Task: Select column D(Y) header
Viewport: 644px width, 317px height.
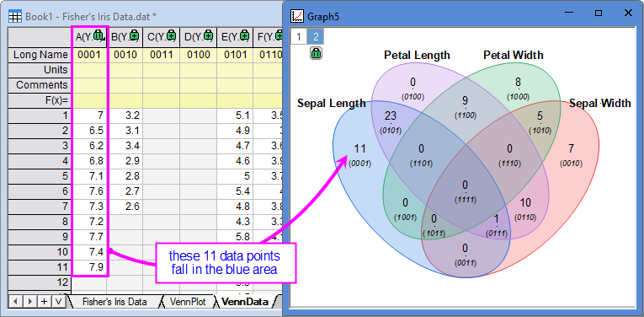Action: (198, 37)
